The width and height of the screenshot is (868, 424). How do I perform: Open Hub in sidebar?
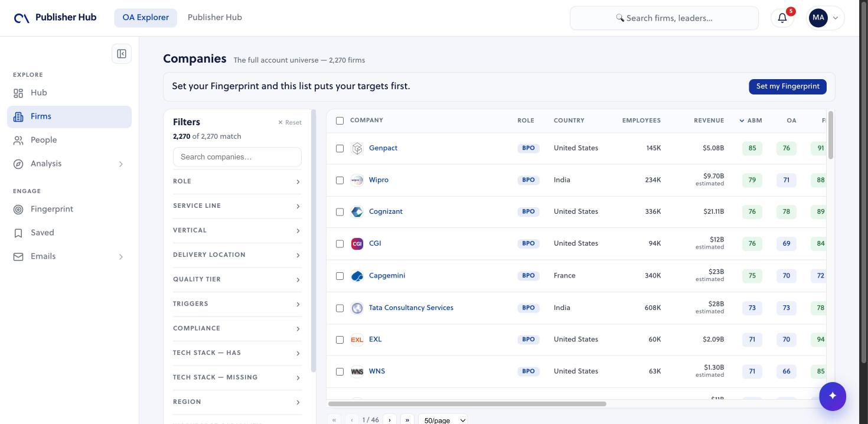point(69,93)
